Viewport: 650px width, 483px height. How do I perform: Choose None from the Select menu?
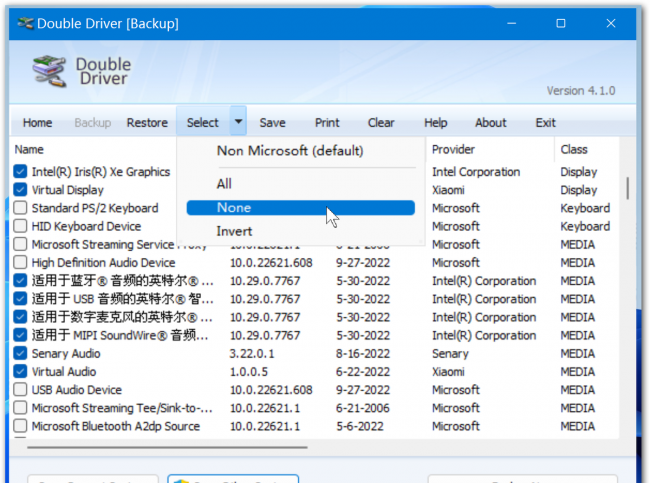click(301, 208)
